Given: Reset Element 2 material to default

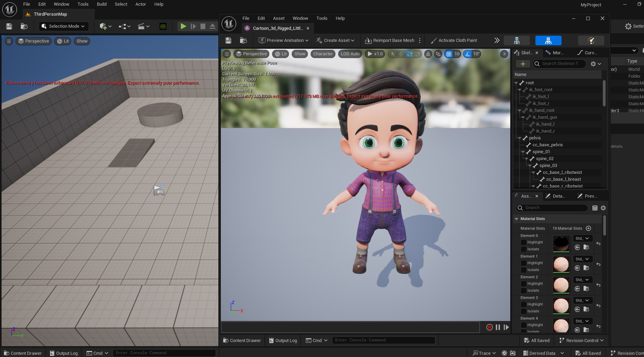Looking at the screenshot, I should tap(598, 285).
